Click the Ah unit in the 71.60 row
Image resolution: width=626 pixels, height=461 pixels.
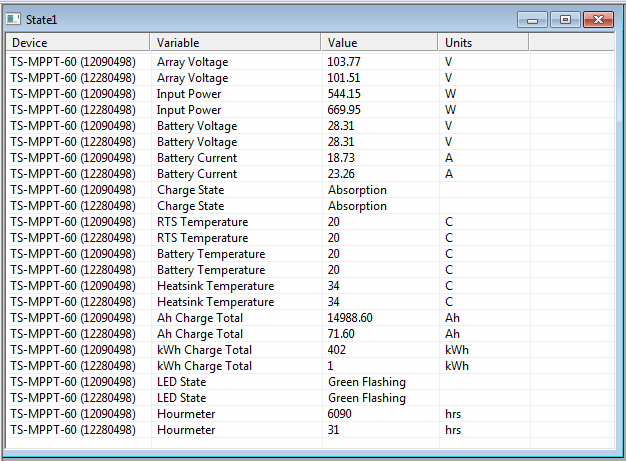pyautogui.click(x=452, y=334)
